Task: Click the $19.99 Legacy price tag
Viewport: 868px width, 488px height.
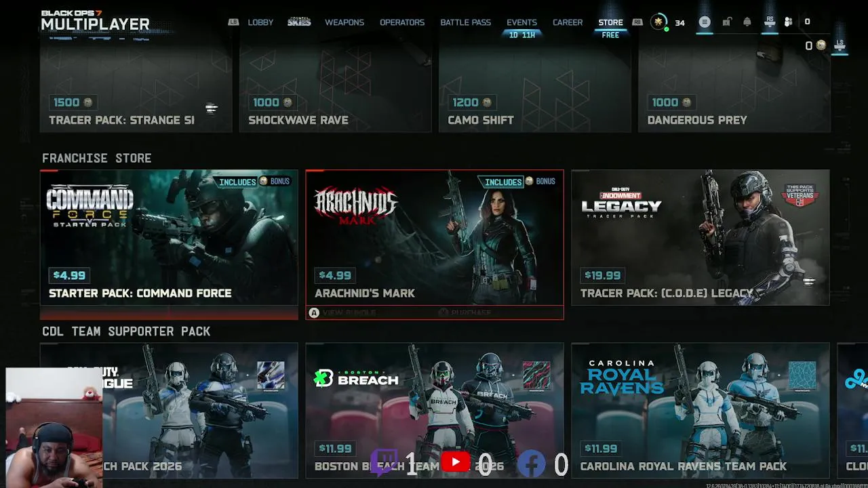Action: tap(603, 275)
